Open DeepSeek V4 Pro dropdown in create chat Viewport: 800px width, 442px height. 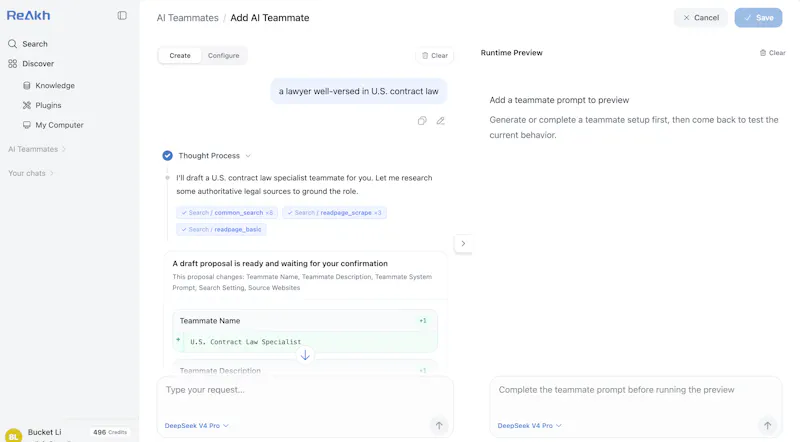(196, 426)
